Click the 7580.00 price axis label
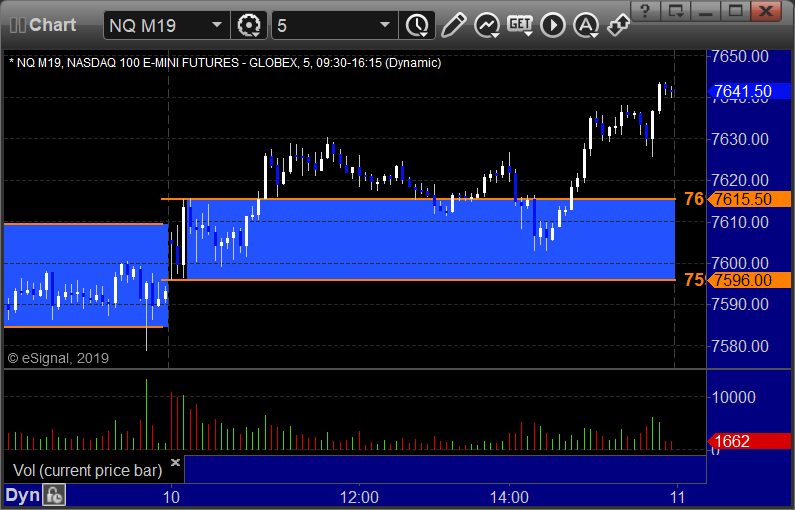The height and width of the screenshot is (510, 795). point(740,346)
